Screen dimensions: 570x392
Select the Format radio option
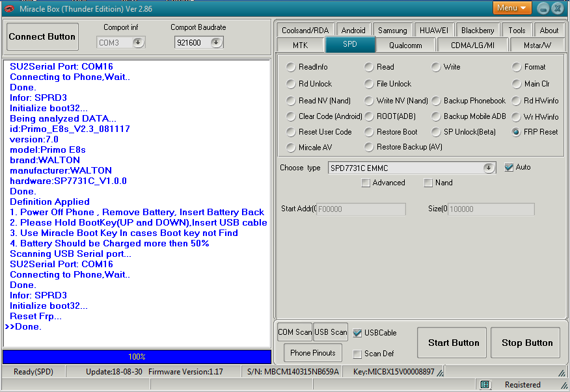[x=529, y=67]
